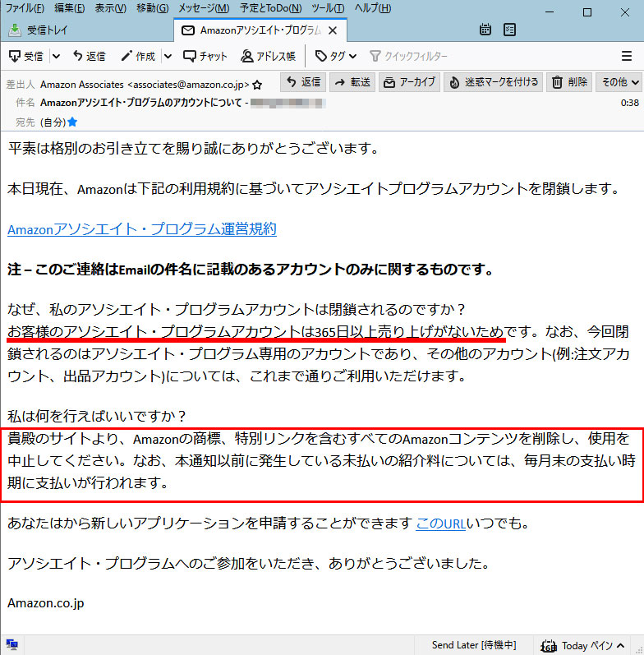This screenshot has width=644, height=655.
Task: Click the sender address associates@amazon.co.jp
Action: (188, 85)
